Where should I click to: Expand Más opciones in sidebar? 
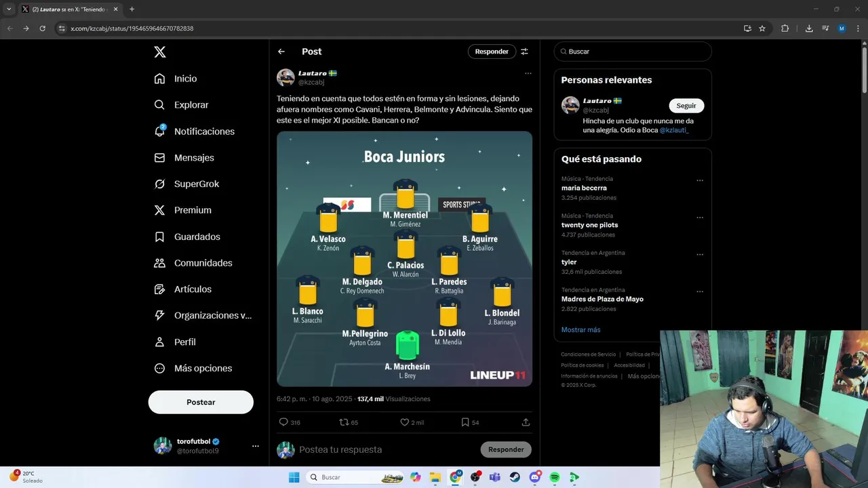tap(193, 368)
